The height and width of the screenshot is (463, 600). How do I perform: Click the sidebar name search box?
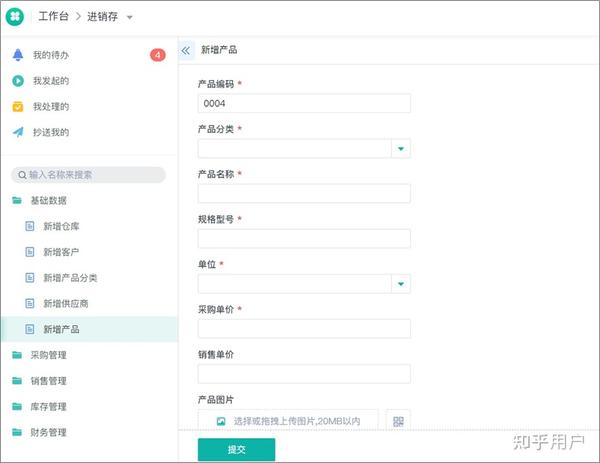pyautogui.click(x=88, y=175)
